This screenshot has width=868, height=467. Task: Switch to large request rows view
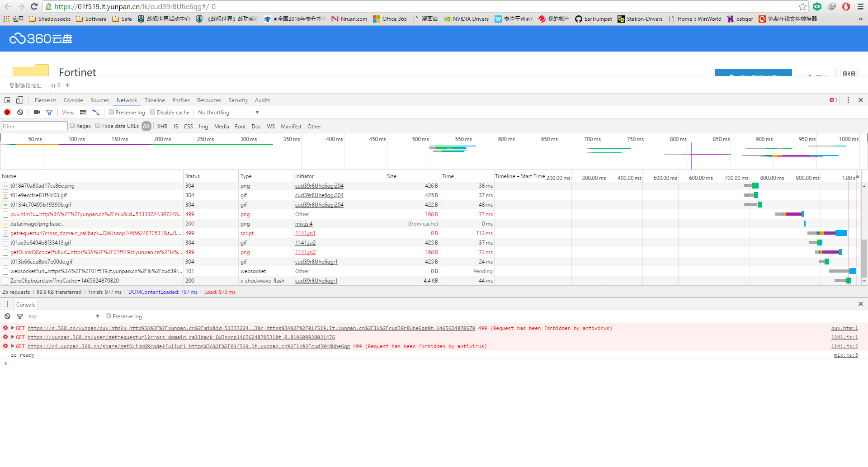click(x=83, y=113)
